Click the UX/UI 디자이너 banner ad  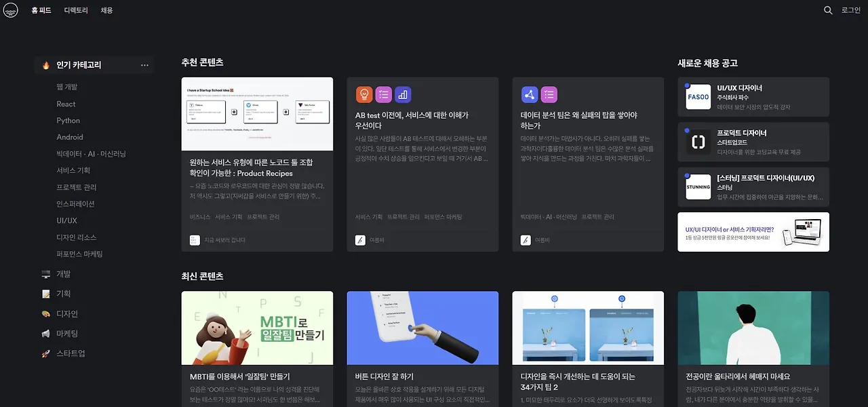(753, 231)
